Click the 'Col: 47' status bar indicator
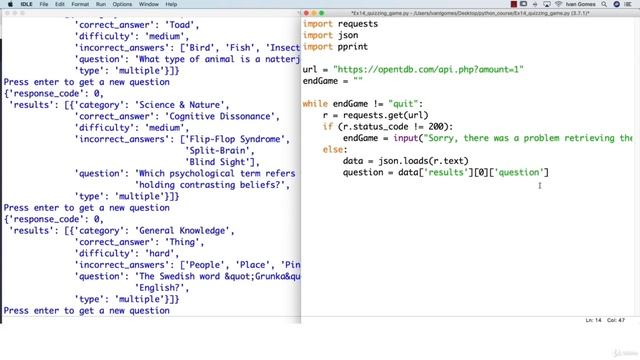This screenshot has height=360, width=640. [x=616, y=320]
